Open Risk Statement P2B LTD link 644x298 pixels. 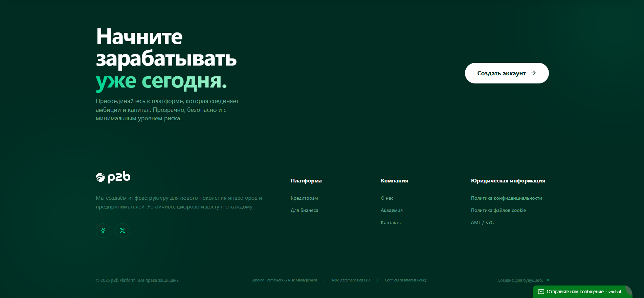click(351, 280)
